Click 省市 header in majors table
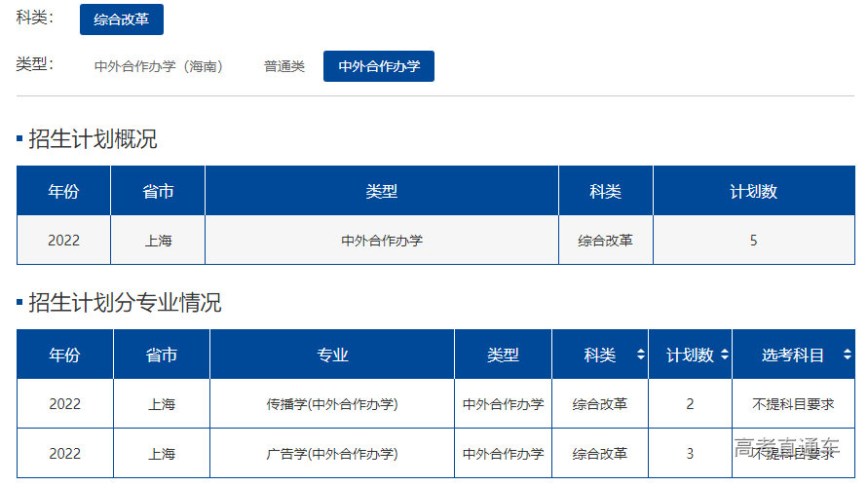The height and width of the screenshot is (486, 868). pos(162,355)
